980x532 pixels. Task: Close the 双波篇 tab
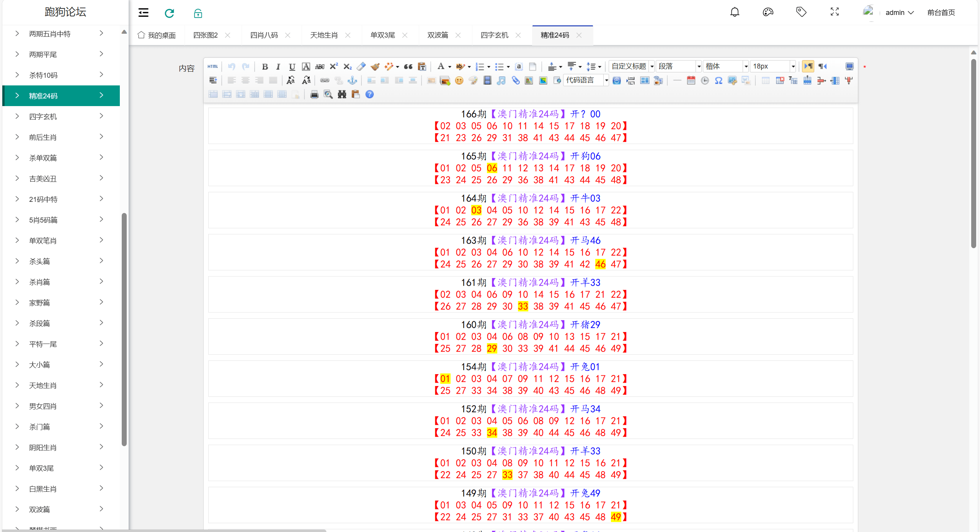458,35
